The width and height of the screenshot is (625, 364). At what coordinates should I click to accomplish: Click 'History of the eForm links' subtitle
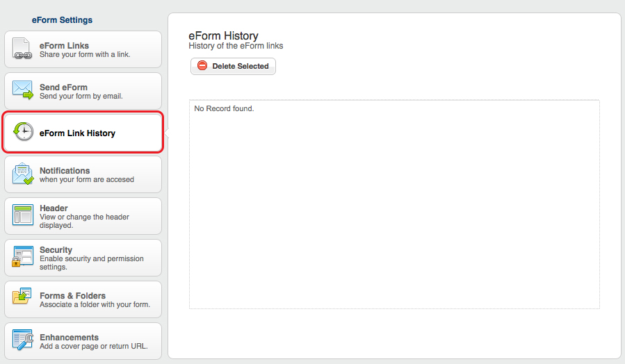click(x=236, y=46)
